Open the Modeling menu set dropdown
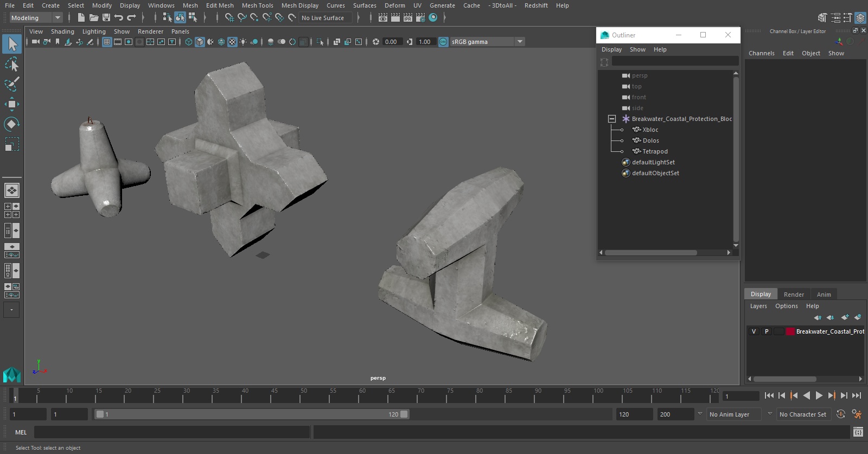868x454 pixels. (x=36, y=18)
